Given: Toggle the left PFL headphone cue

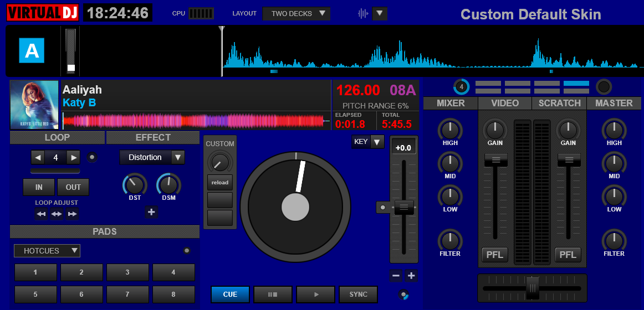Looking at the screenshot, I should click(495, 255).
